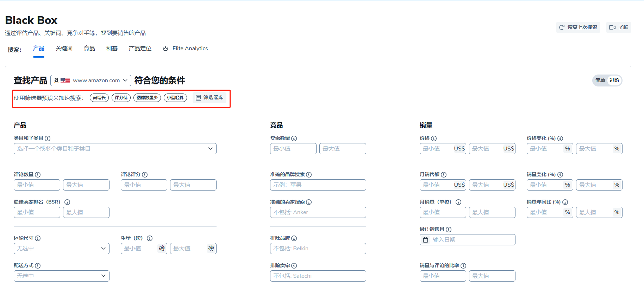Click 价格变化 minimum percent field

click(x=550, y=149)
